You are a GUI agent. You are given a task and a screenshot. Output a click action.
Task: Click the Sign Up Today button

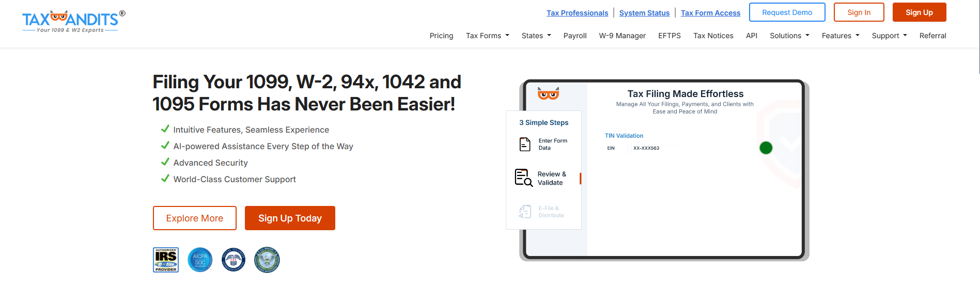coord(290,218)
